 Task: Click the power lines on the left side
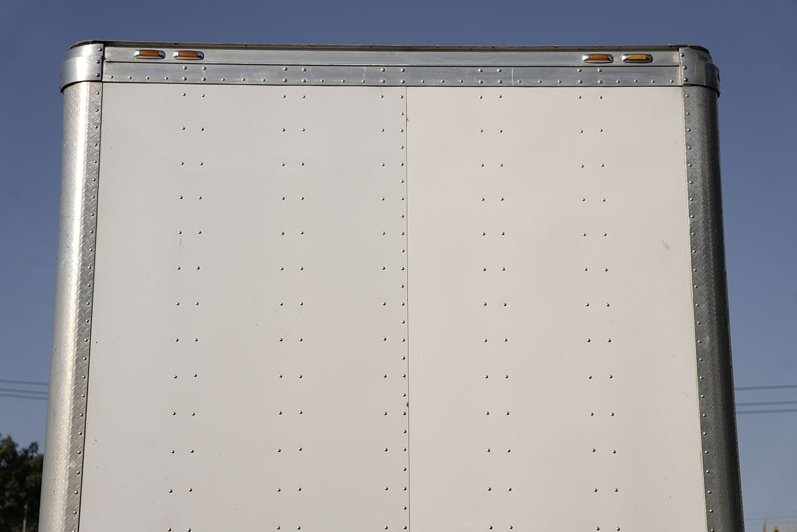24,390
